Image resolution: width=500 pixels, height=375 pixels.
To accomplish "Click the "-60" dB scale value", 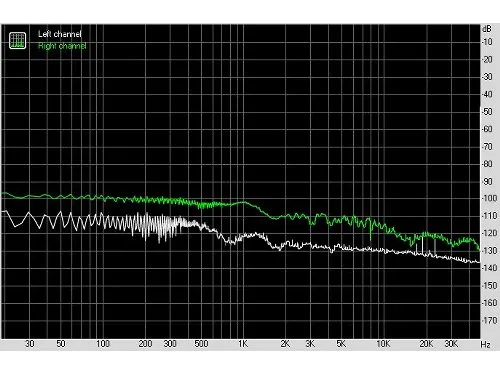I will 487,129.
